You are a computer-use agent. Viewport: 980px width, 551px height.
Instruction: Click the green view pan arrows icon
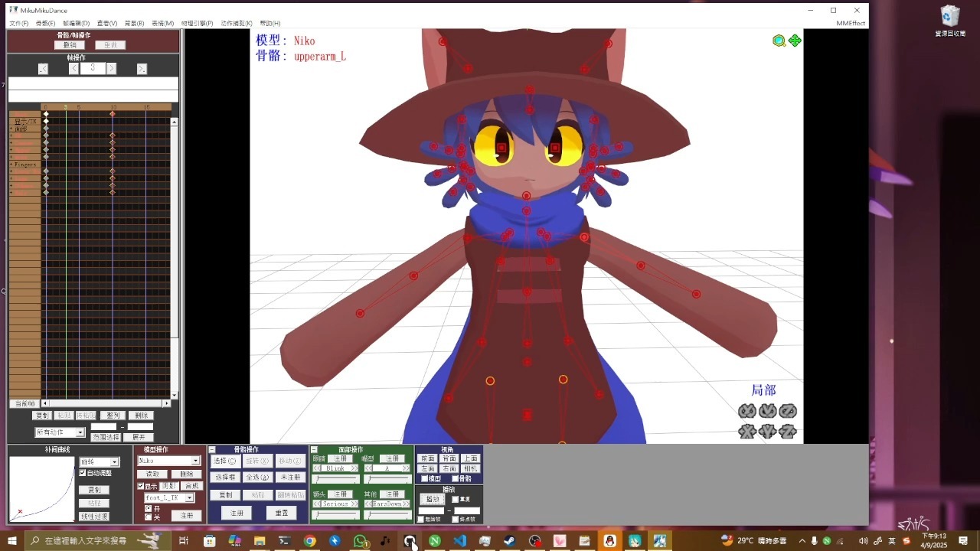coord(795,41)
